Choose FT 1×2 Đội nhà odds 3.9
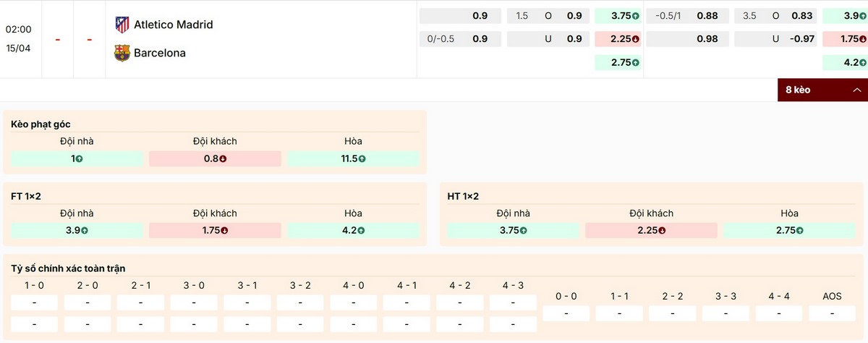The height and width of the screenshot is (343, 868). [x=77, y=231]
